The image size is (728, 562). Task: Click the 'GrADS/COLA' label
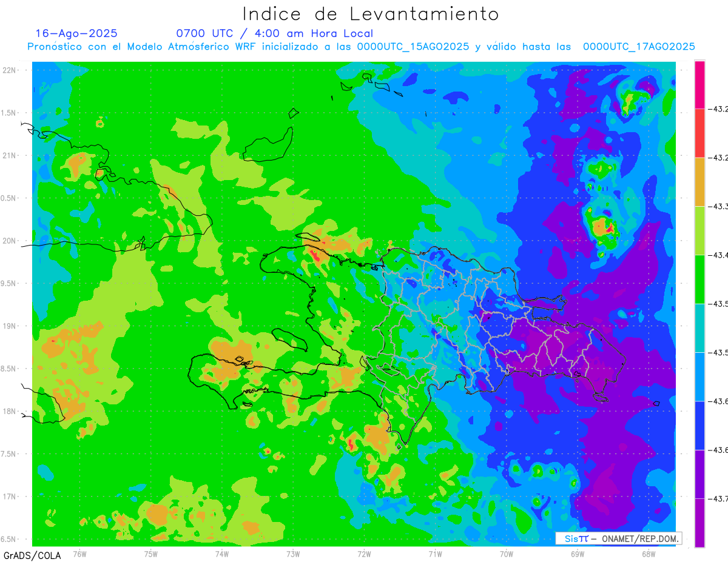point(32,555)
